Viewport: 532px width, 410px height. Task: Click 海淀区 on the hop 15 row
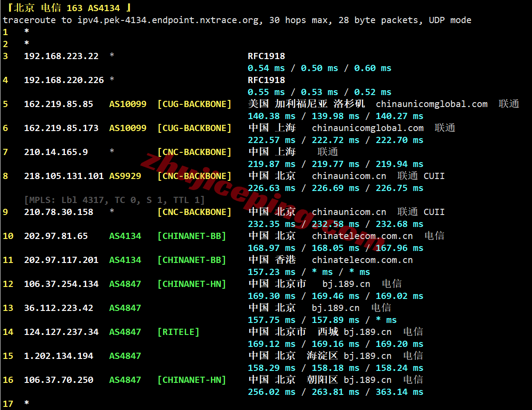point(322,356)
